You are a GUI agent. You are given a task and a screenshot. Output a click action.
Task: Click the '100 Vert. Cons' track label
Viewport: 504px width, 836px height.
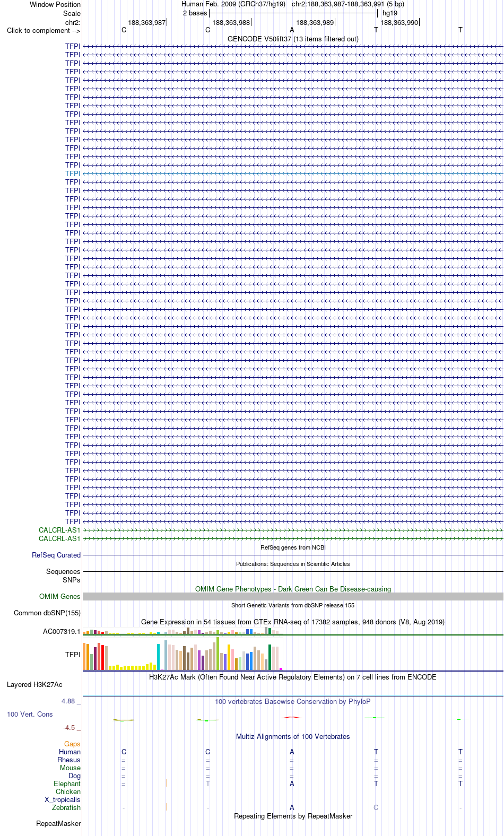point(30,714)
